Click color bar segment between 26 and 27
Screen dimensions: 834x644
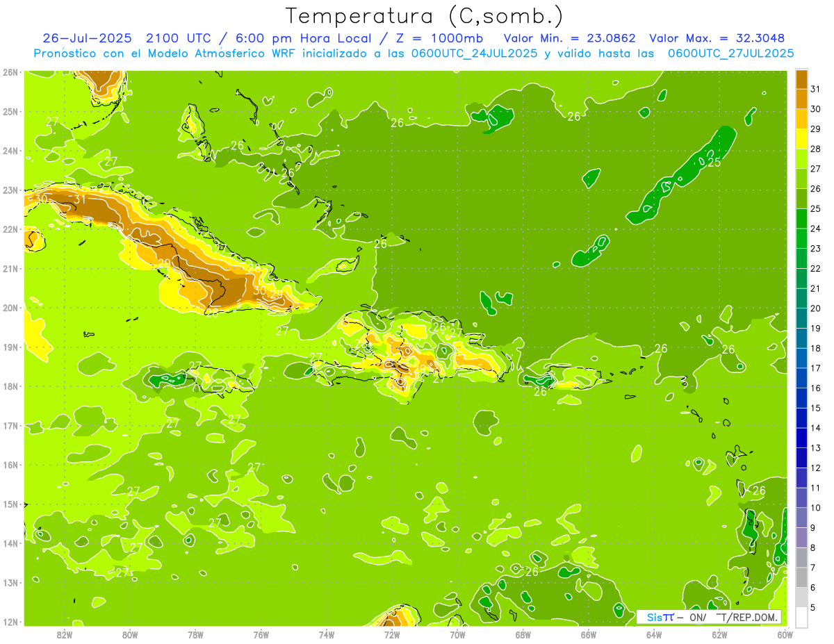(801, 179)
